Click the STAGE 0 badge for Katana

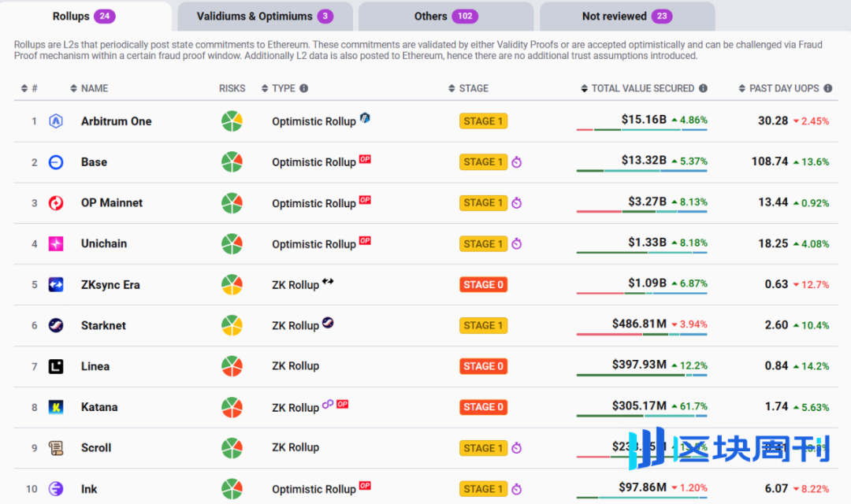483,407
